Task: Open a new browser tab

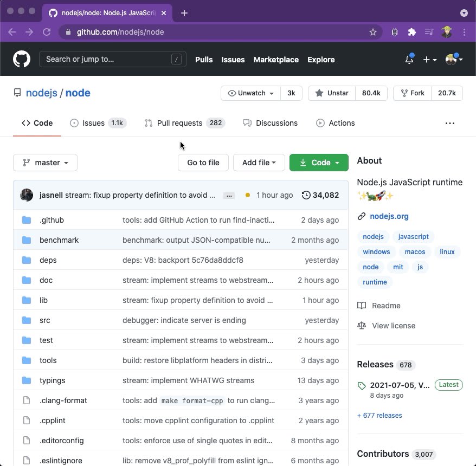Action: click(x=184, y=13)
